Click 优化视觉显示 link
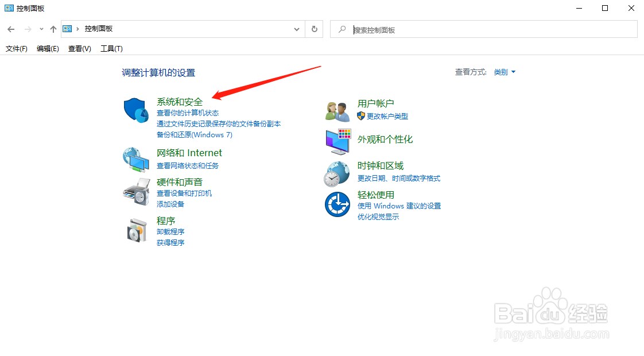Screen dimensions: 644x356 [378, 217]
